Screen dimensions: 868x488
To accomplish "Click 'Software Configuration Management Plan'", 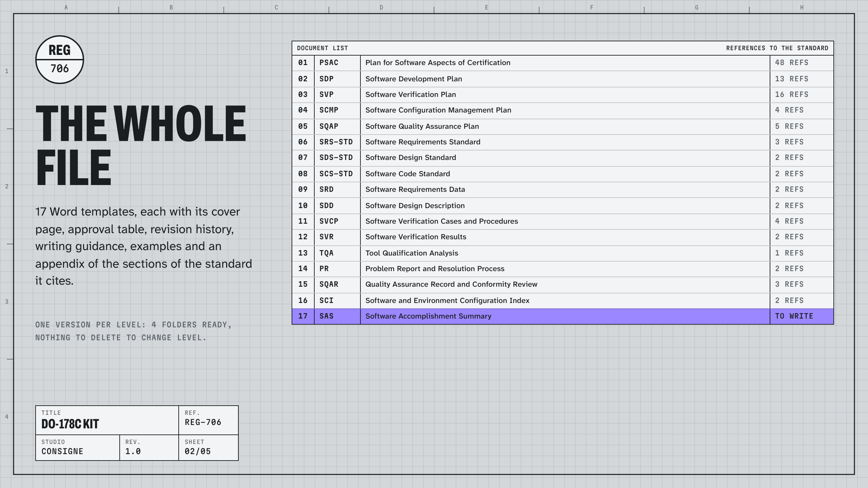I will tap(438, 110).
